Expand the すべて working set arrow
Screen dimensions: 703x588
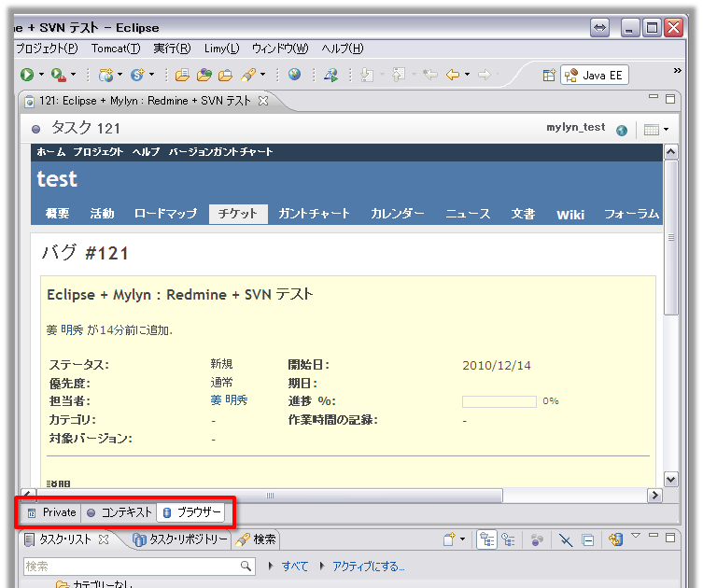271,566
